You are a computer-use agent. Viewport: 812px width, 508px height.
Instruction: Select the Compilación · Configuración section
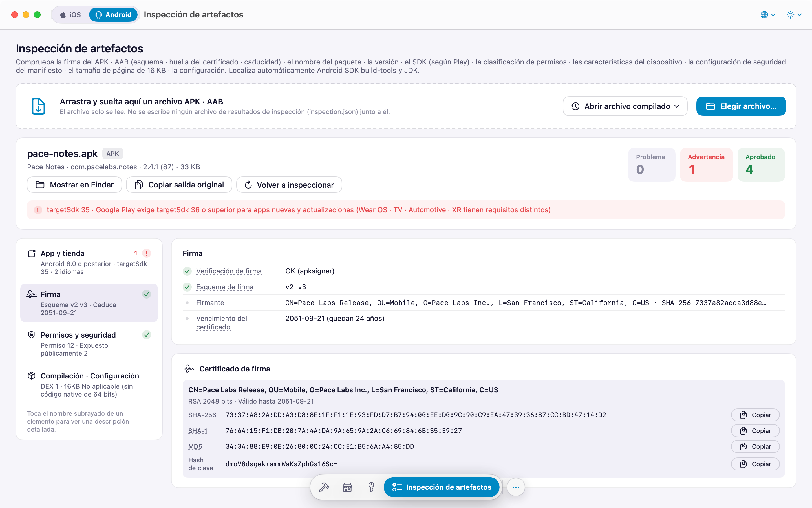pyautogui.click(x=89, y=384)
